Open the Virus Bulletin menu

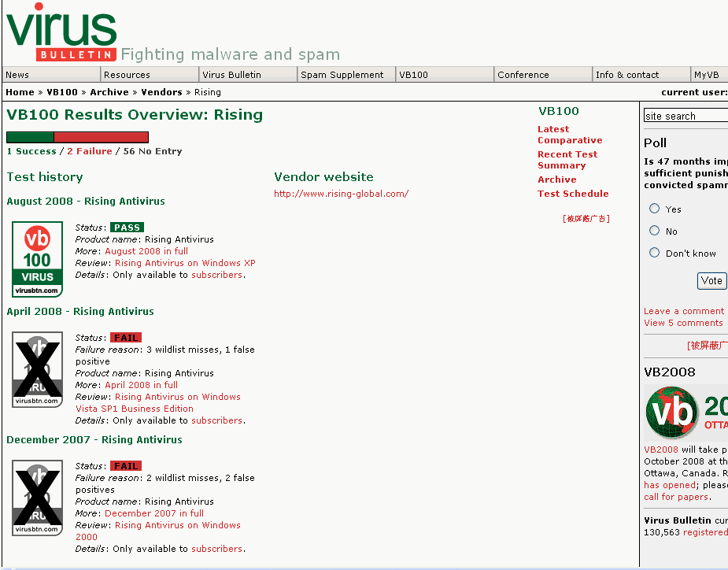248,75
